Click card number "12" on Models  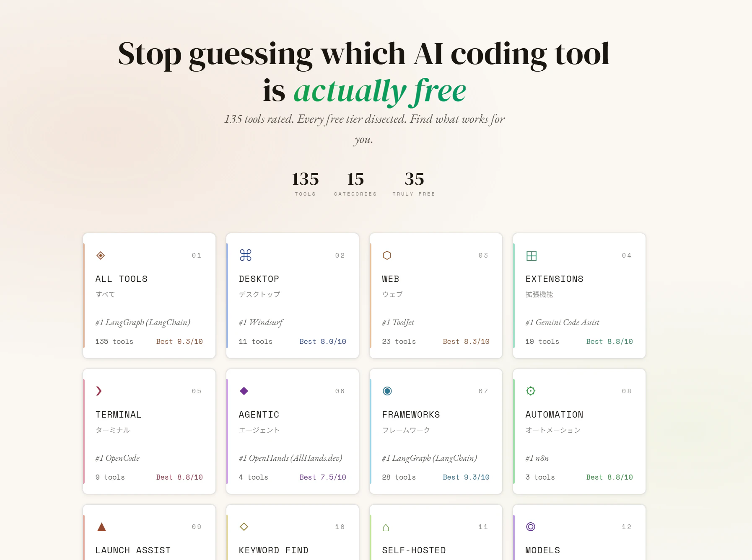click(627, 527)
